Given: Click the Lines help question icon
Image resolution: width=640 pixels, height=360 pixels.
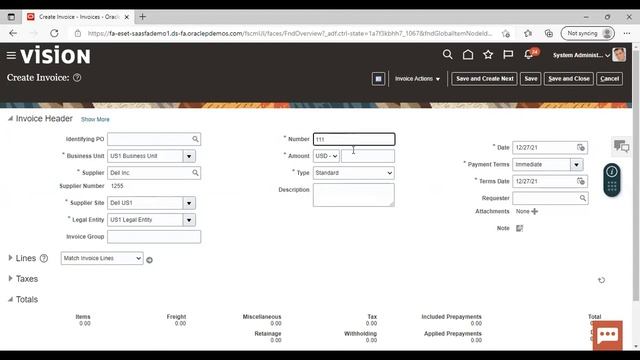Looking at the screenshot, I should click(44, 258).
